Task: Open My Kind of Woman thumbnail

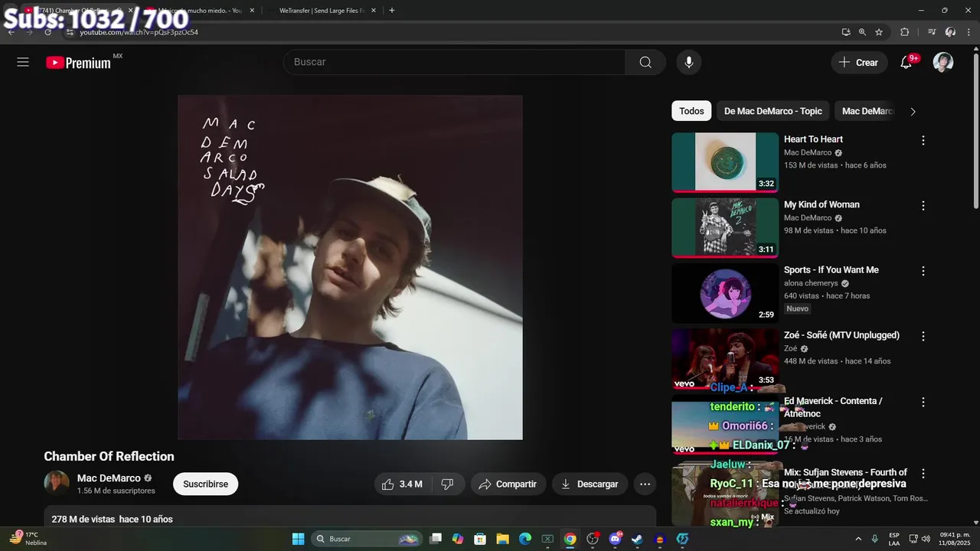Action: [x=725, y=228]
